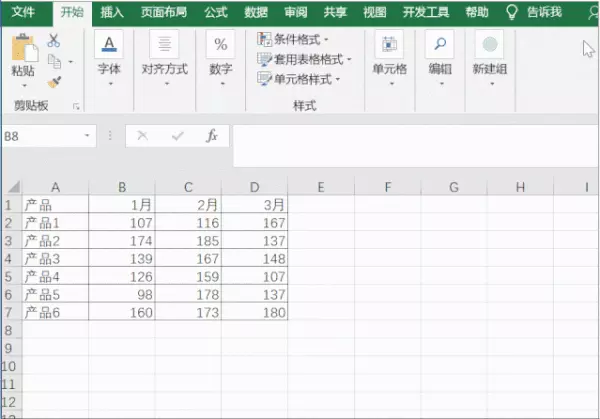The height and width of the screenshot is (419, 600).
Task: Click the Paste clipboard icon
Action: (24, 47)
